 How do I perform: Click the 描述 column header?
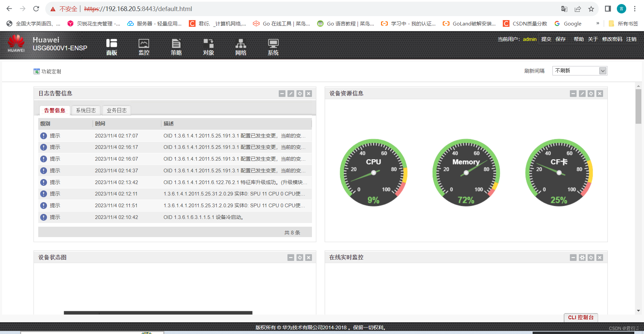[236, 124]
